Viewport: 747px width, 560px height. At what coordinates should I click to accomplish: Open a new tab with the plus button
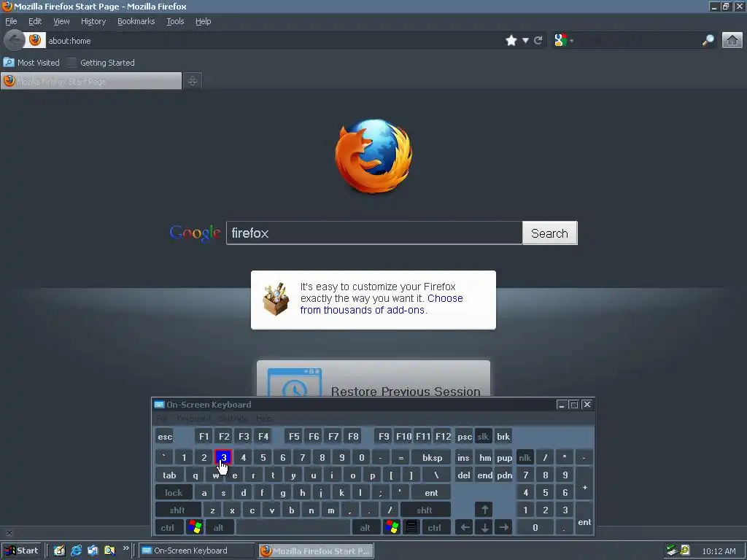193,81
